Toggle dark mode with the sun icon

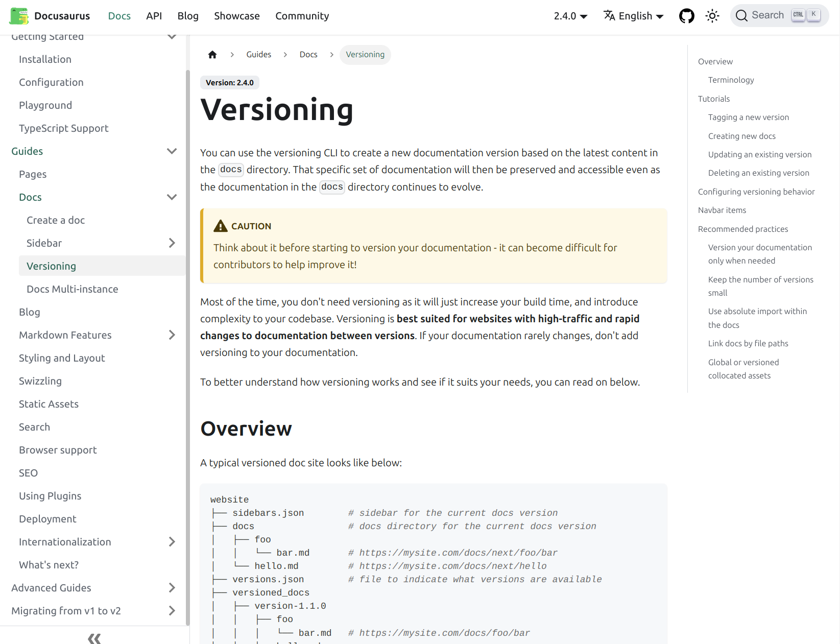(x=712, y=16)
